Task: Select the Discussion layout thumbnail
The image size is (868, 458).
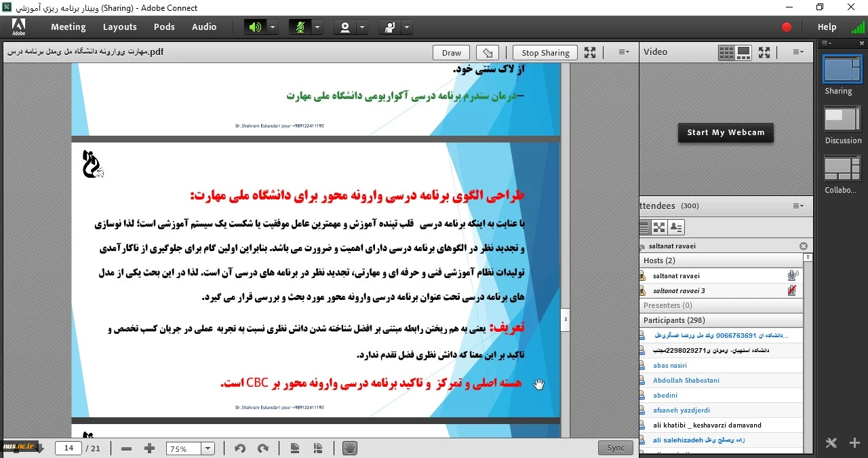Action: pyautogui.click(x=842, y=119)
